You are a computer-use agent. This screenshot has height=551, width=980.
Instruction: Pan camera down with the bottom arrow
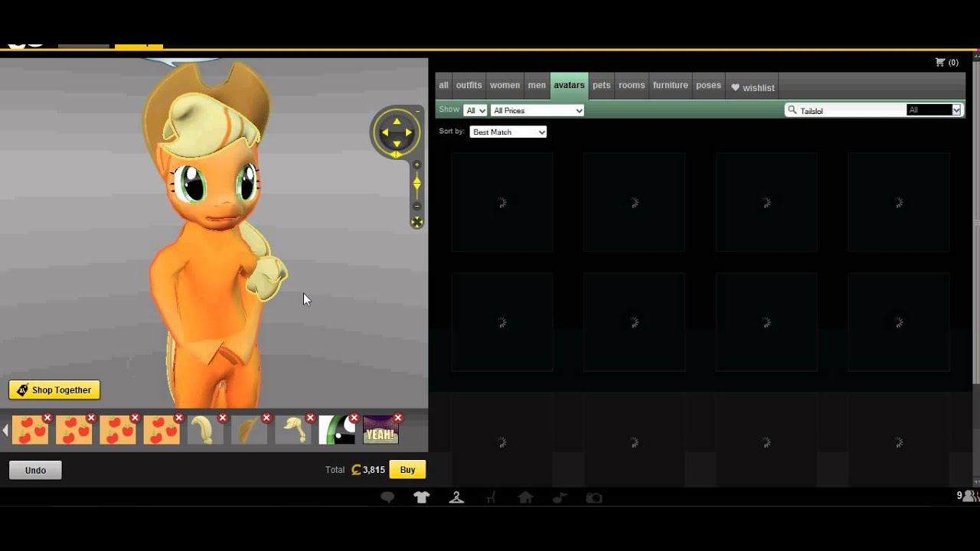click(397, 144)
